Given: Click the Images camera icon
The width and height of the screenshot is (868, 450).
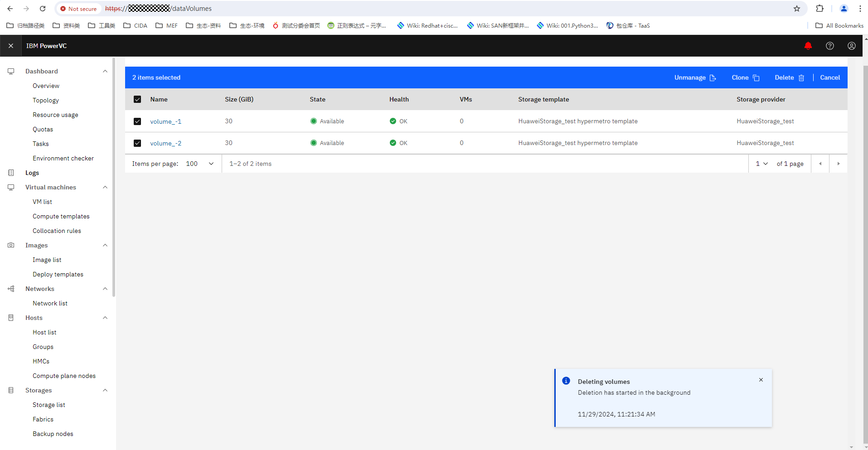Looking at the screenshot, I should pyautogui.click(x=11, y=245).
